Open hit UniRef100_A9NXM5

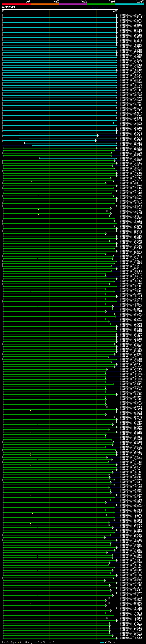[x=131, y=50]
